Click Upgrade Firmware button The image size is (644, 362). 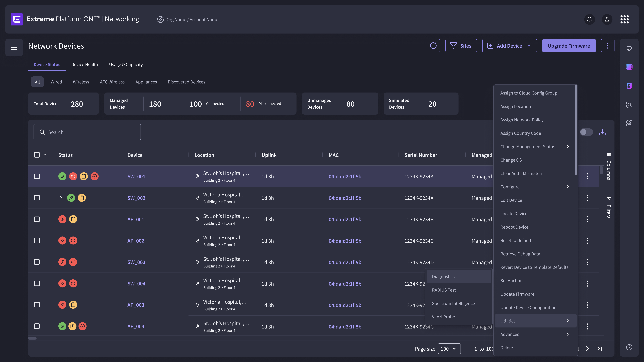click(x=569, y=46)
